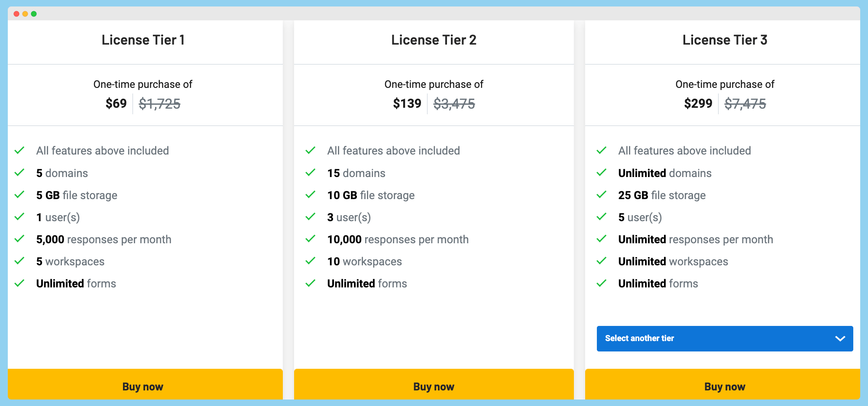Click the 'Unlimited domains' text
This screenshot has width=868, height=406.
(665, 173)
